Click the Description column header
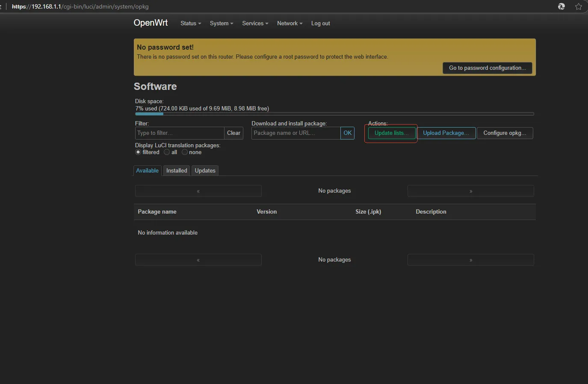Screen dimensions: 588x384 431,212
